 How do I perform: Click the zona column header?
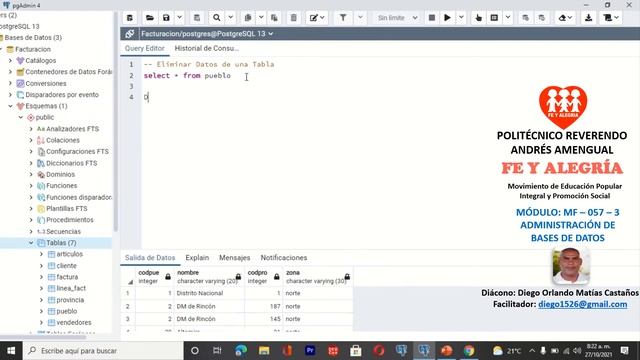click(x=318, y=277)
